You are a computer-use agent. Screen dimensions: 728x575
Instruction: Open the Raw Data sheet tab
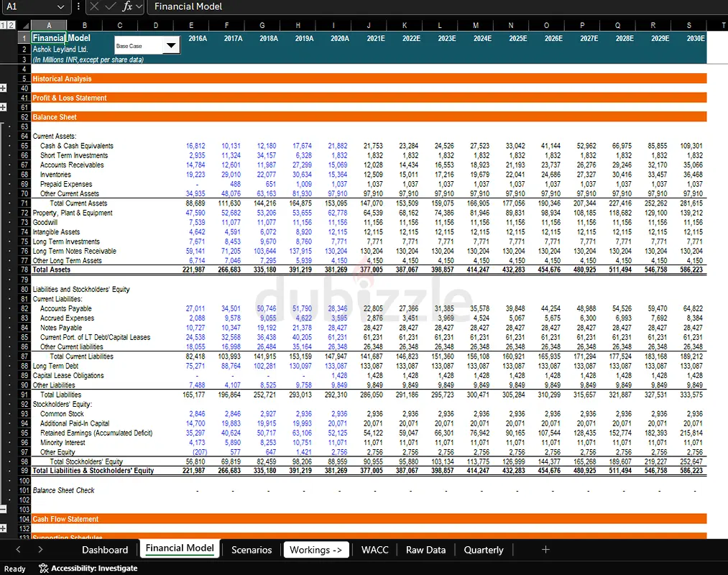pos(425,550)
